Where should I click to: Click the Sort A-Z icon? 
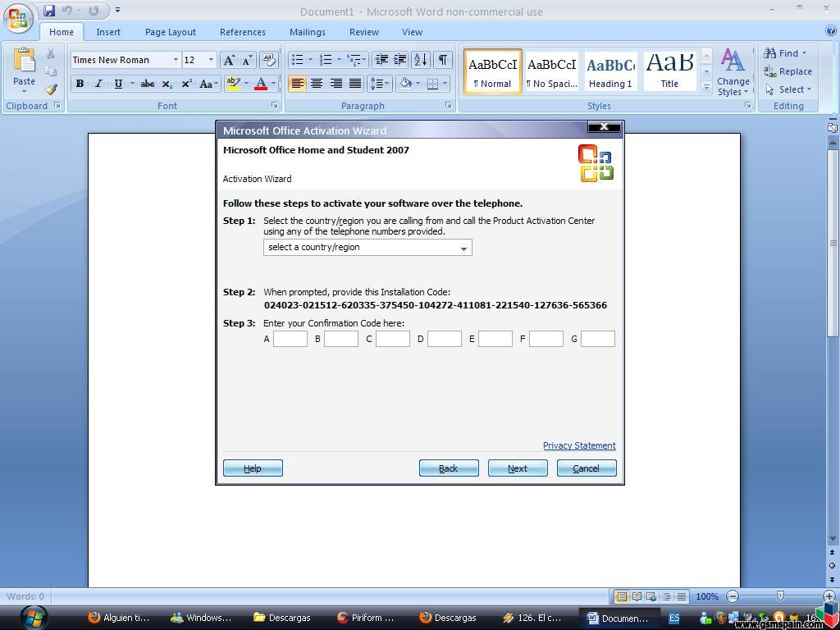tap(421, 60)
